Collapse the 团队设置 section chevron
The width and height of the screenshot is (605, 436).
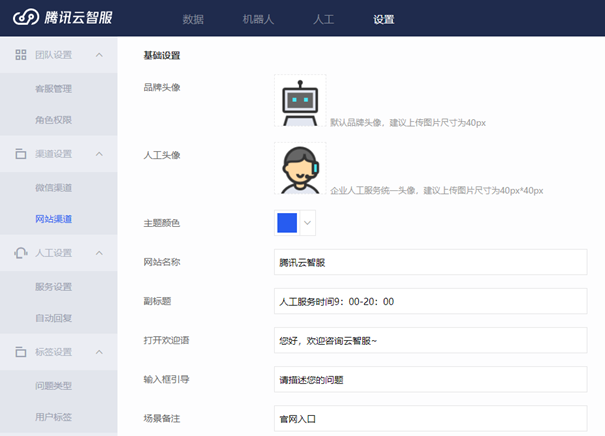[x=99, y=55]
